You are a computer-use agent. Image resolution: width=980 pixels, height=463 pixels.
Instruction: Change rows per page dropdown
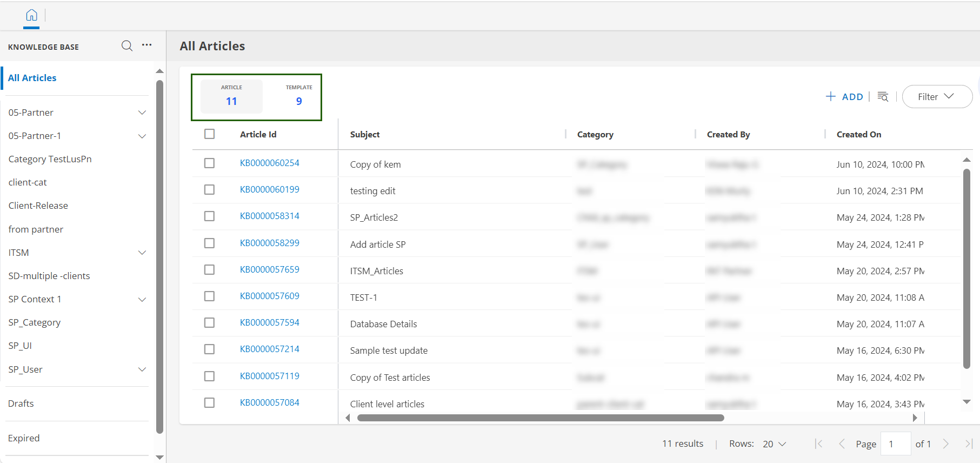click(x=774, y=444)
